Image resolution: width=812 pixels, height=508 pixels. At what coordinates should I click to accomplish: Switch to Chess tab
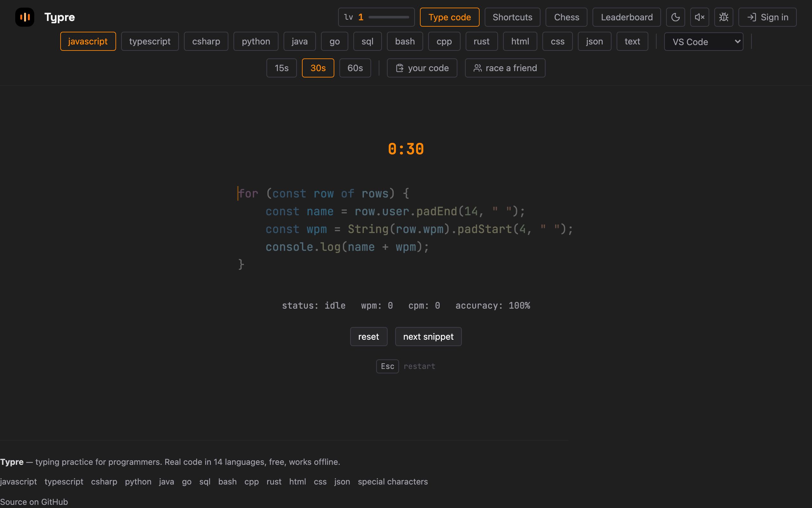[x=566, y=17]
